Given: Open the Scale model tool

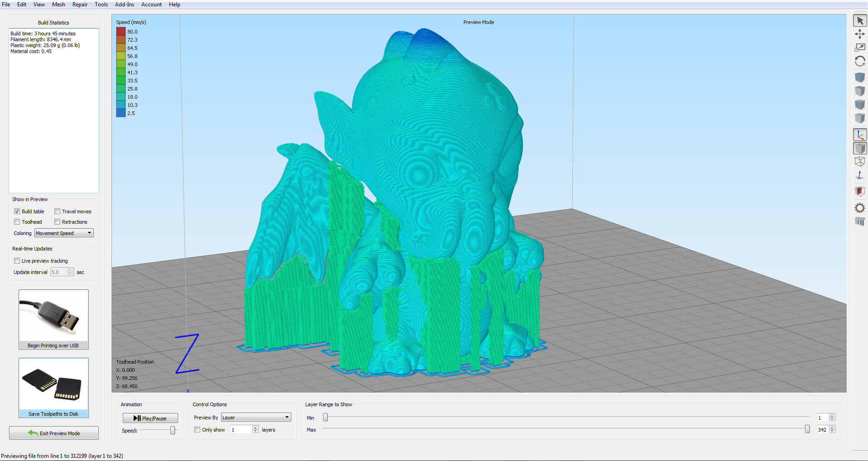Looking at the screenshot, I should 859,47.
